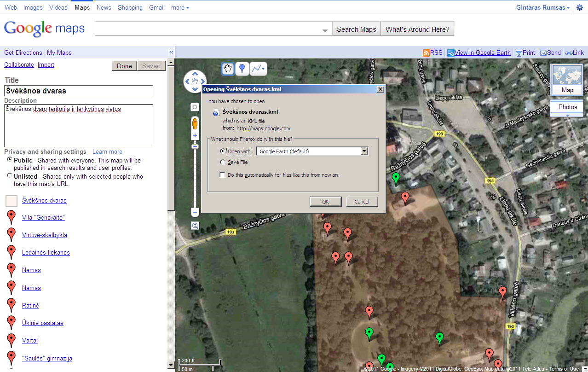Open the settings gear icon
This screenshot has width=588, height=372.
[579, 8]
